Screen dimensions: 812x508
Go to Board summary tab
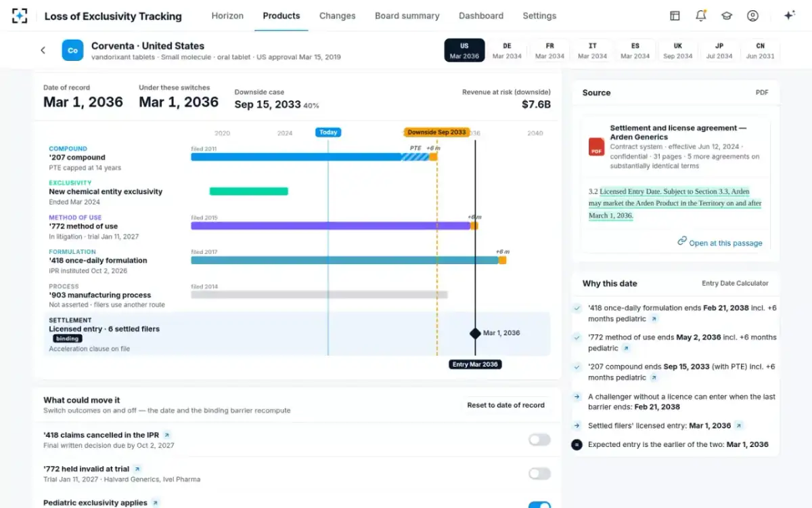(407, 16)
